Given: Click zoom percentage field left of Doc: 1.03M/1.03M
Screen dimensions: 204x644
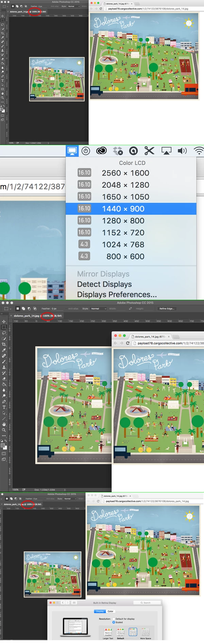Looking at the screenshot, I should (x=16, y=490).
